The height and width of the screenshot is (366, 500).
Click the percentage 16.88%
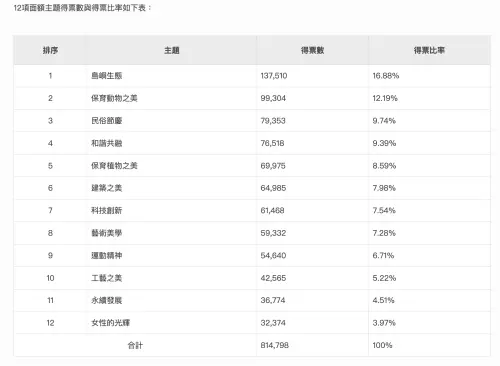click(x=386, y=76)
